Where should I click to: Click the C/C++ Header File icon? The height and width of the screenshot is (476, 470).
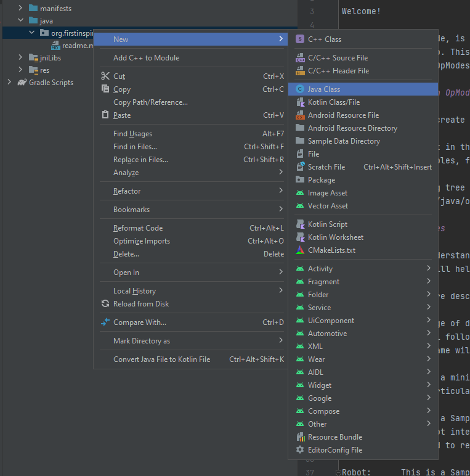pos(300,71)
